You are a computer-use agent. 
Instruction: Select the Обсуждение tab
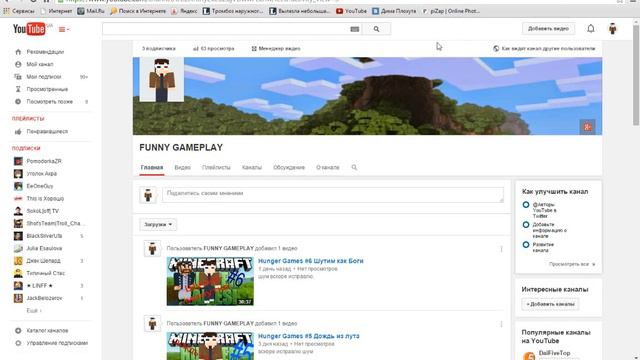point(289,167)
